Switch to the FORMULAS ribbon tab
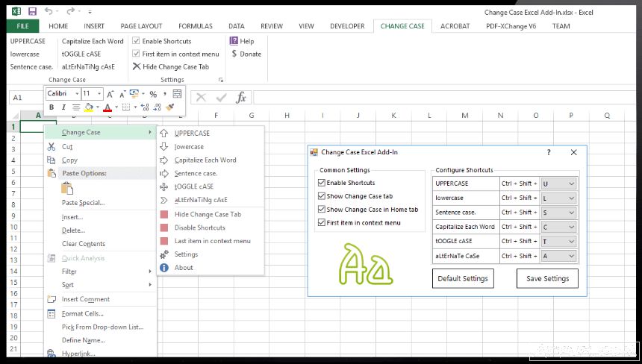This screenshot has height=364, width=642. [x=196, y=26]
